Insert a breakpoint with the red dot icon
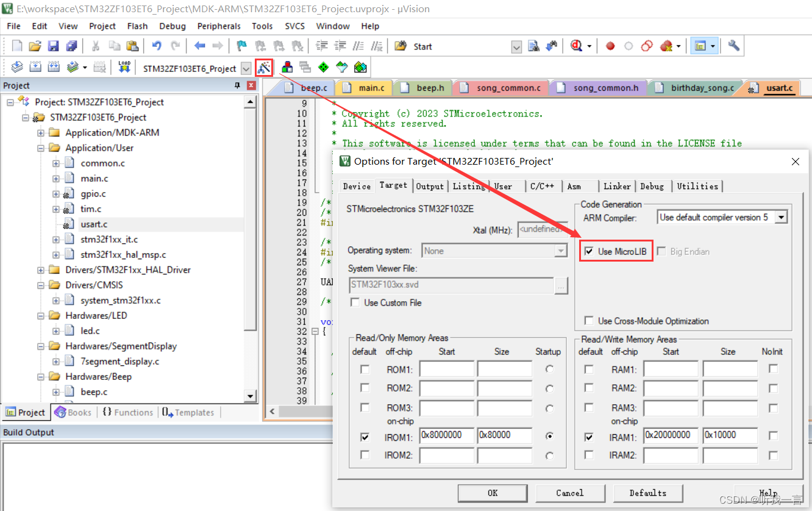 tap(610, 46)
